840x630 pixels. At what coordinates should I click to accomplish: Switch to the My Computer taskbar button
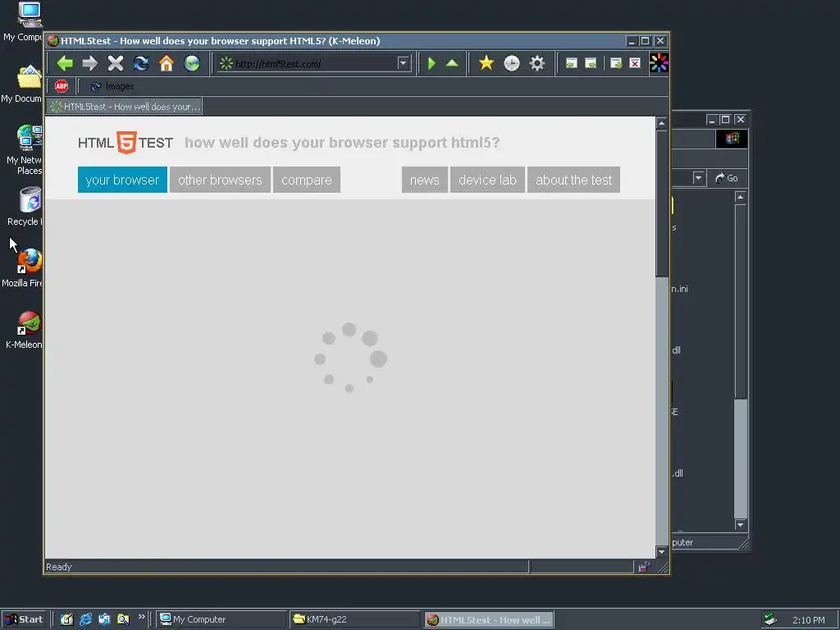(221, 619)
